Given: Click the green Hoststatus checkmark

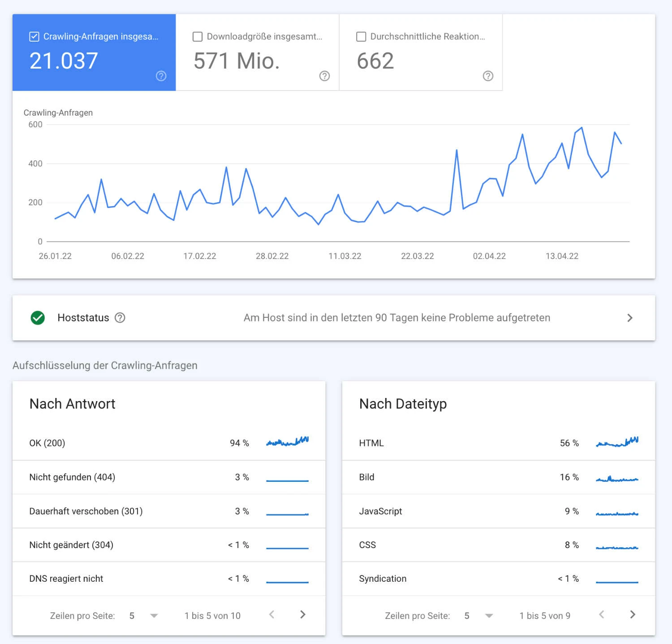Looking at the screenshot, I should pos(38,318).
